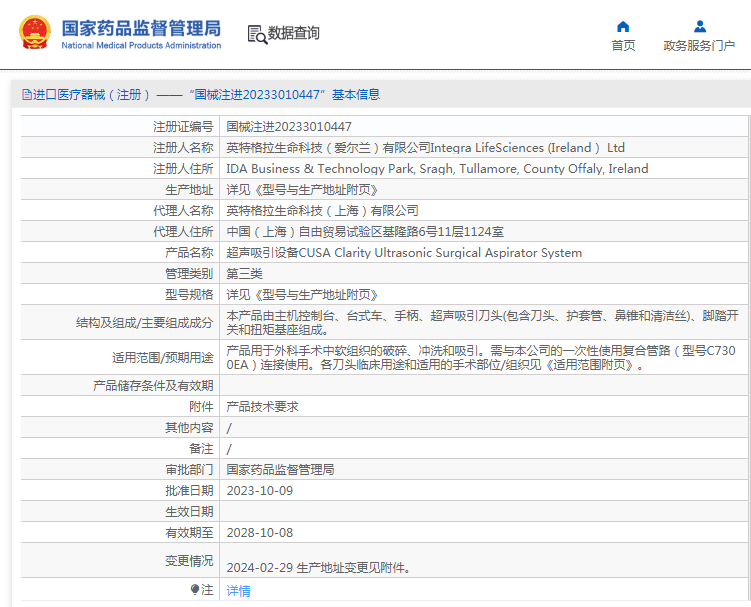Click the 产品名称 label
This screenshot has height=607, width=751.
pyautogui.click(x=189, y=252)
